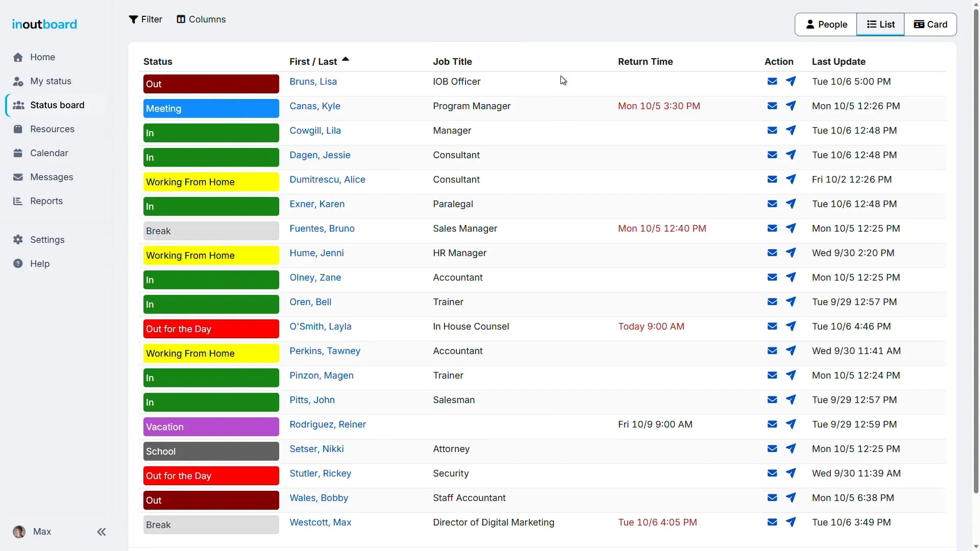
Task: Click Working From Home status of Perkins, Tawney
Action: point(211,354)
